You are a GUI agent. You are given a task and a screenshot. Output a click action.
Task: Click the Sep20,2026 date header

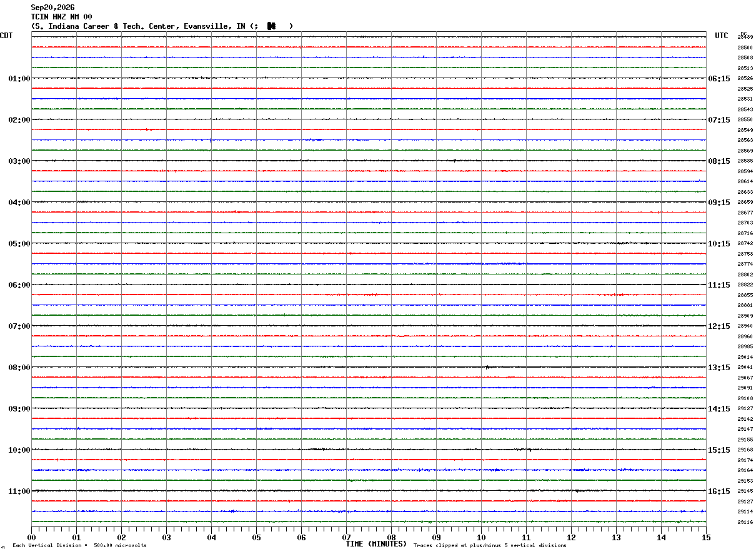click(52, 8)
